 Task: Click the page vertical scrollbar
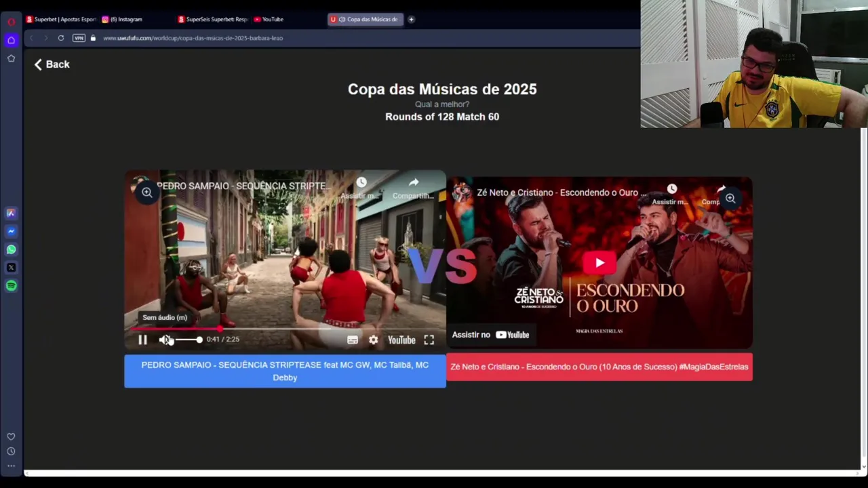863,298
